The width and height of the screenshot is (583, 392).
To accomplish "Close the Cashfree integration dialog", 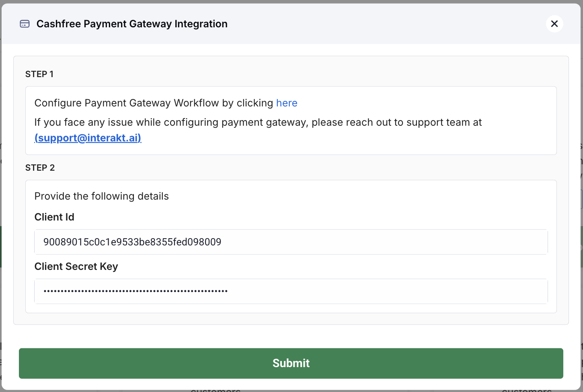I will click(554, 24).
